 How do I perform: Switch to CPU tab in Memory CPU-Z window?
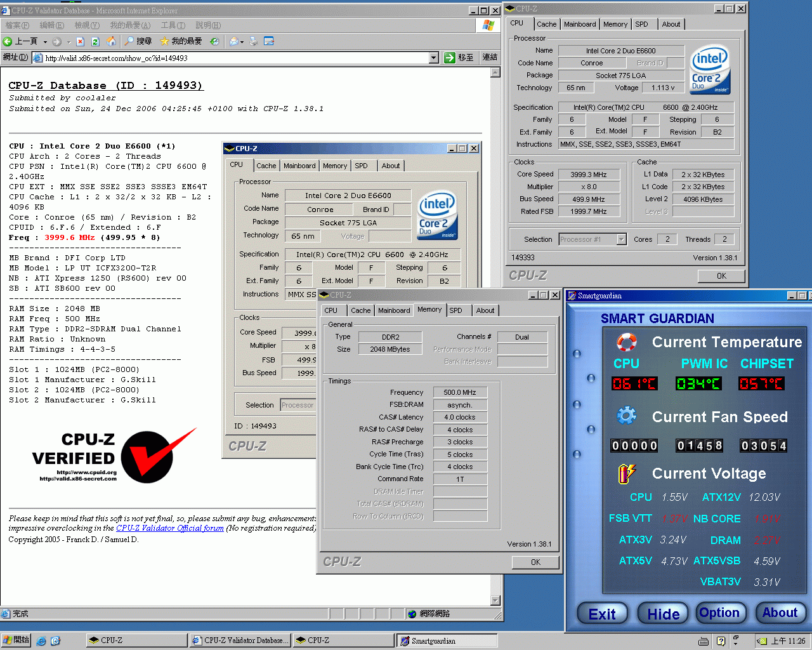point(331,310)
